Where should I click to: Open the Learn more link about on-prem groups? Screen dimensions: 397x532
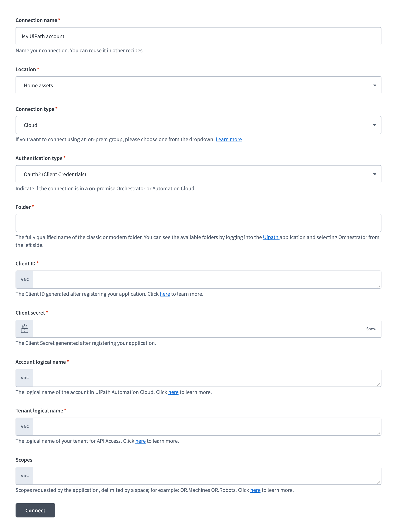click(229, 139)
